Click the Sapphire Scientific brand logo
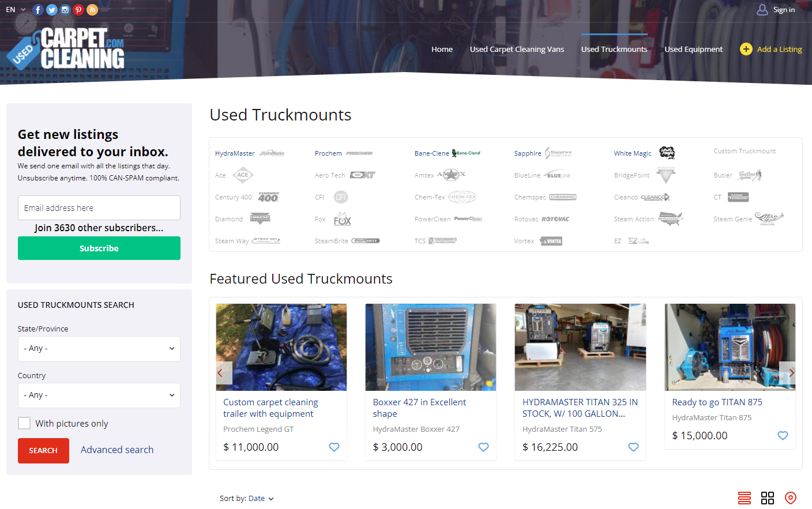The image size is (812, 509). [x=558, y=153]
